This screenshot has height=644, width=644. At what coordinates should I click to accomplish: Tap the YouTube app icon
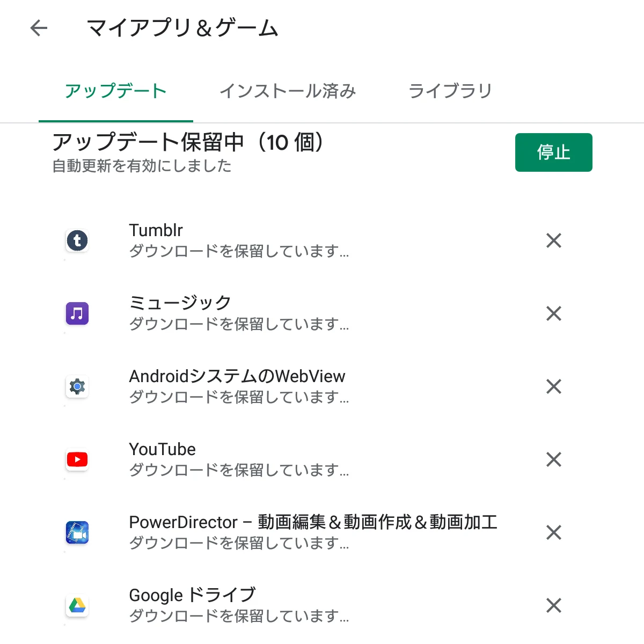tap(77, 459)
